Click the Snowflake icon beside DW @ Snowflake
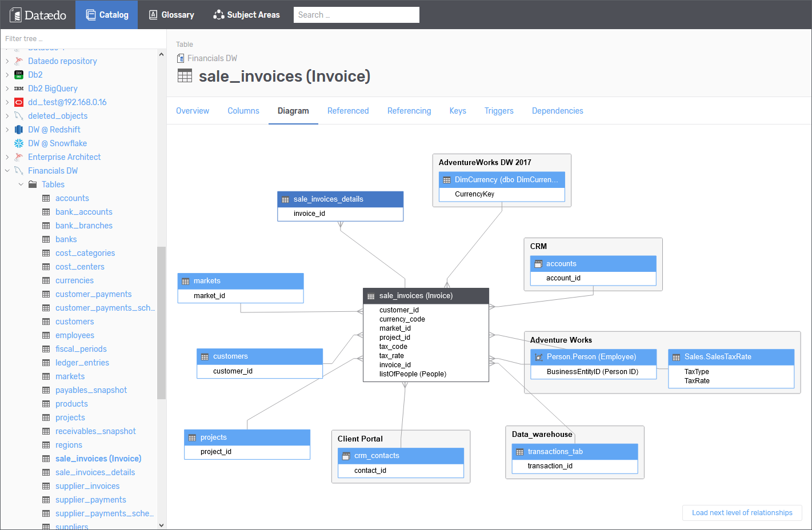This screenshot has height=530, width=812. (19, 143)
